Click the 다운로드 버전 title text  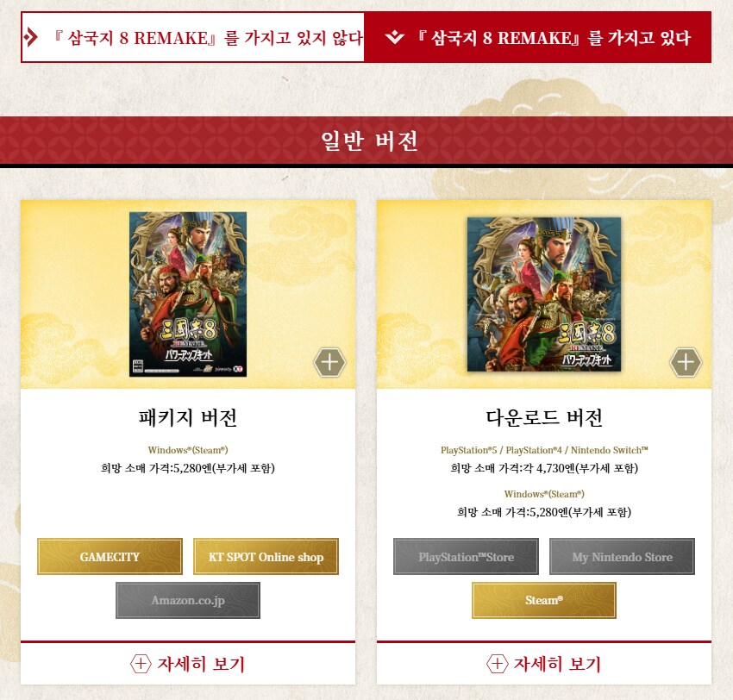[544, 418]
